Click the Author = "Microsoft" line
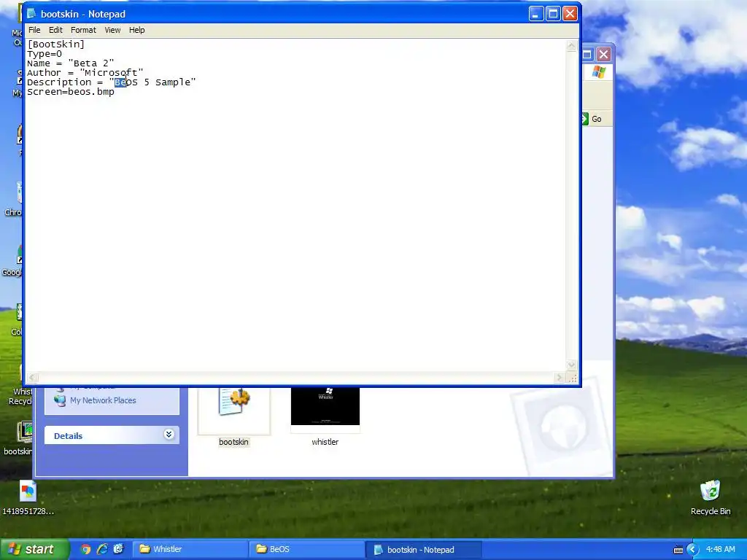Screen dimensions: 747x560 (85, 73)
